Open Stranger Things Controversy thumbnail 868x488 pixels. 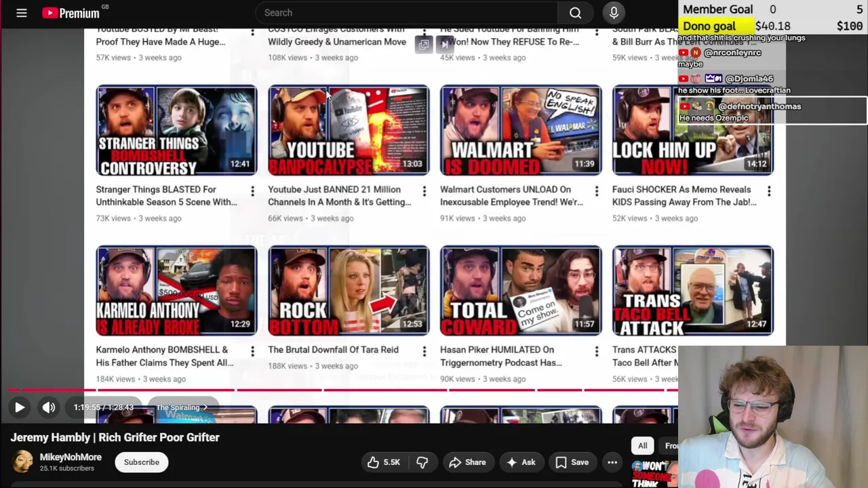click(x=176, y=130)
